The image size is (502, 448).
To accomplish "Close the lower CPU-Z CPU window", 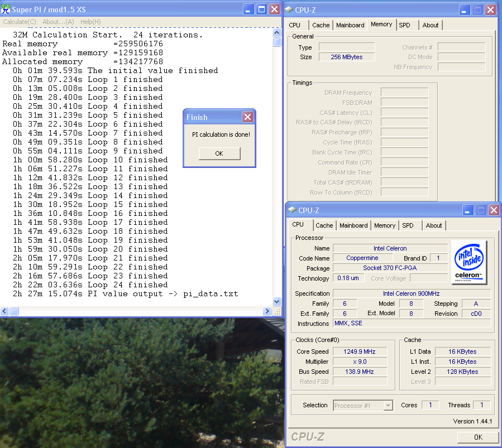I will 494,210.
